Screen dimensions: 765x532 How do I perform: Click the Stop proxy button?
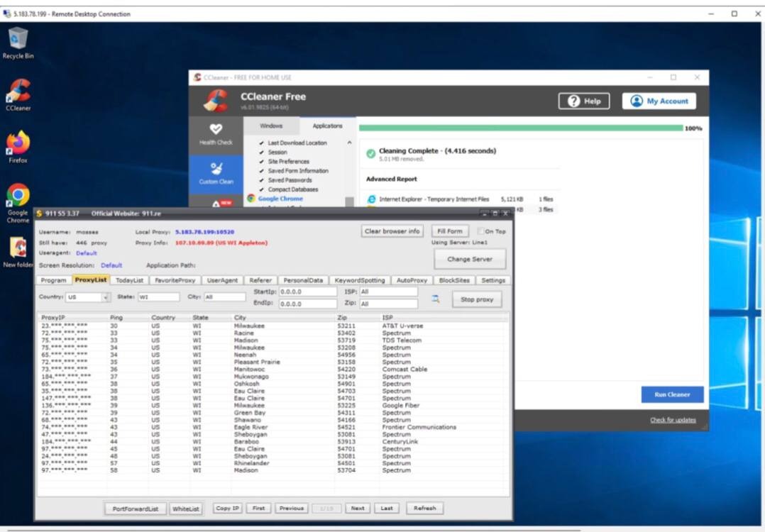(x=477, y=299)
